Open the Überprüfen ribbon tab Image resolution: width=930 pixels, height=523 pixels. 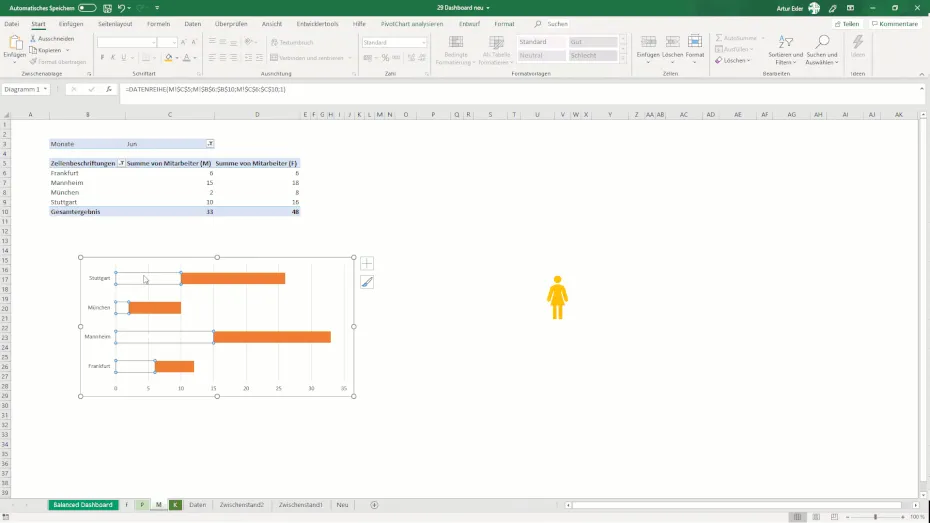point(231,24)
